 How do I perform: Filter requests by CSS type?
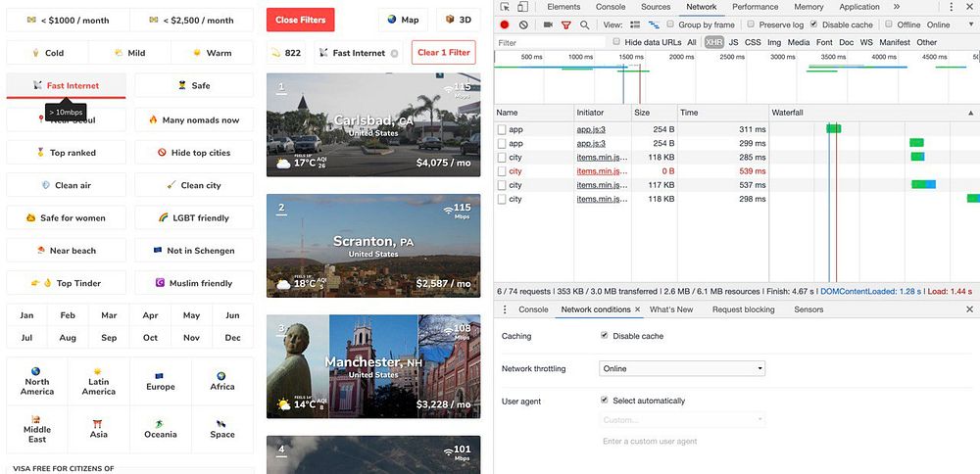753,42
